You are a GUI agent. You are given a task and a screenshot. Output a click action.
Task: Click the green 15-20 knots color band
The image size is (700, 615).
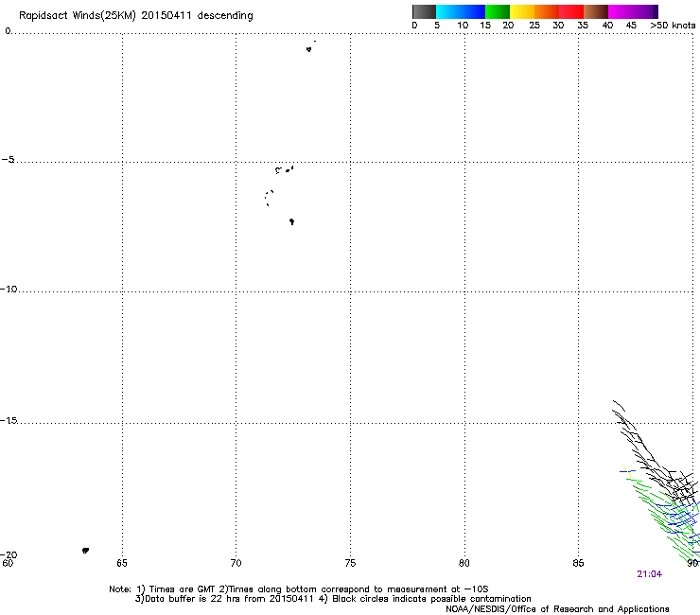click(498, 11)
